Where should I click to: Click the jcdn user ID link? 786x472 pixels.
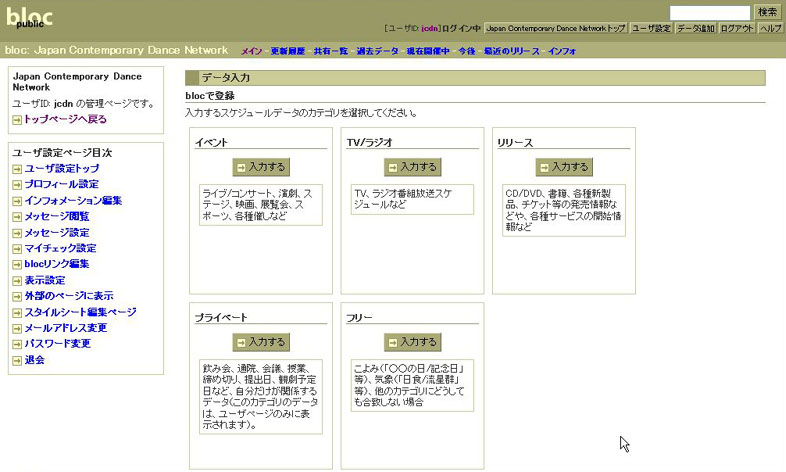pyautogui.click(x=429, y=29)
